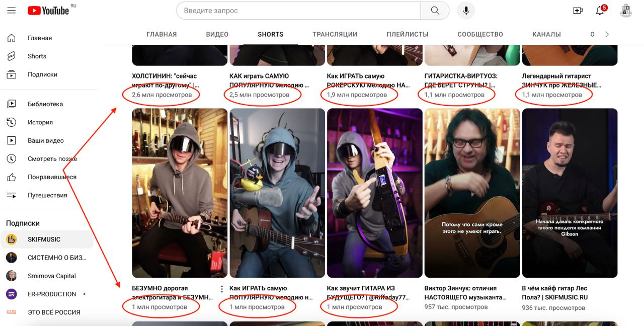Open История label in sidebar
644x326 pixels.
(x=40, y=122)
